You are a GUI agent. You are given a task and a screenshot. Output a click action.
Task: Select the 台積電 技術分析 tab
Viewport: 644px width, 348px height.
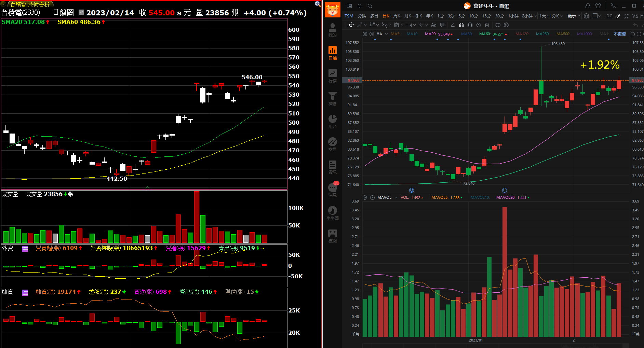tap(30, 4)
